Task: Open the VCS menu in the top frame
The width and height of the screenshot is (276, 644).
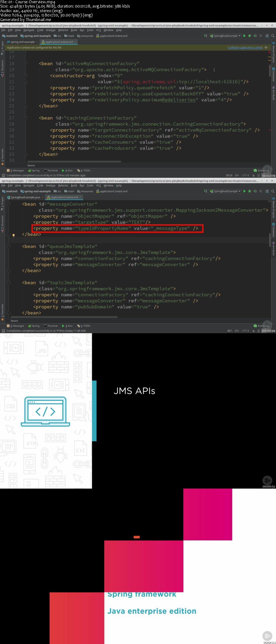Action: tap(98, 30)
